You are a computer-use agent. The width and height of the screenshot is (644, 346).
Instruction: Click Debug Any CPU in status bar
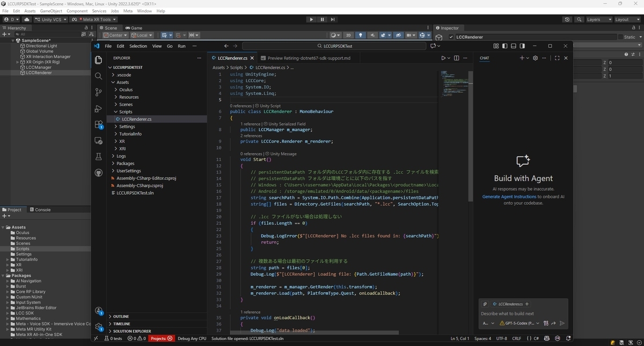click(x=192, y=338)
